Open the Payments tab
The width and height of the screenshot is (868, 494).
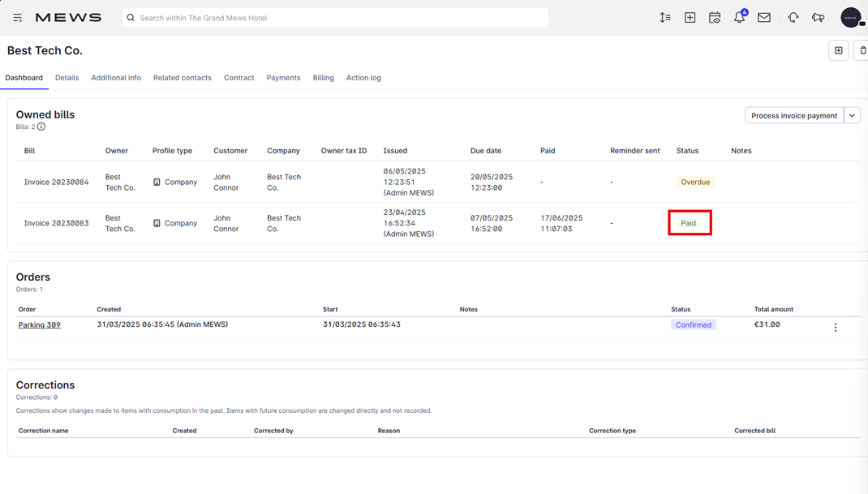pyautogui.click(x=283, y=78)
